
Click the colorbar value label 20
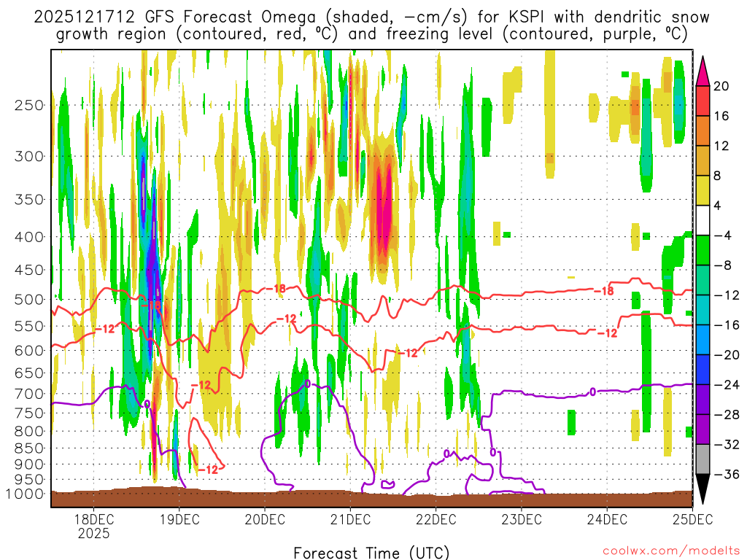[721, 86]
